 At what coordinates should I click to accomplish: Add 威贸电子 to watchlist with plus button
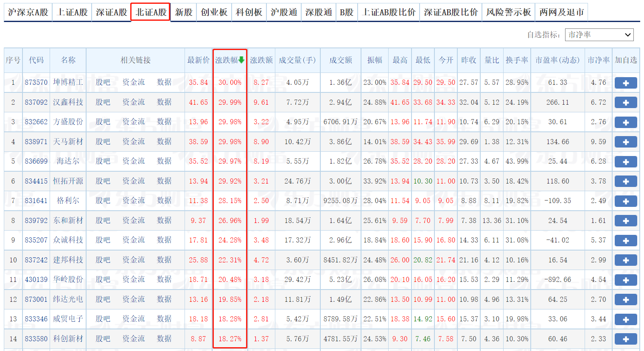point(626,320)
